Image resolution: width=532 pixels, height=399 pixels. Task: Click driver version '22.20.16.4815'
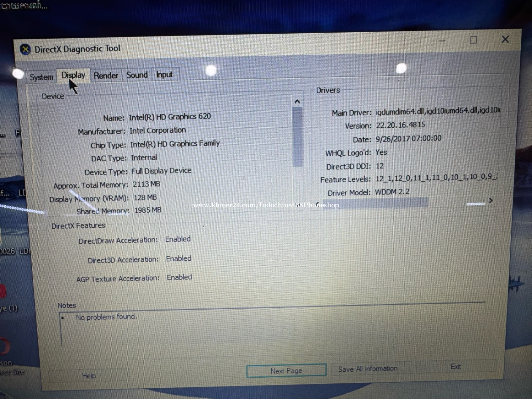[x=400, y=125]
